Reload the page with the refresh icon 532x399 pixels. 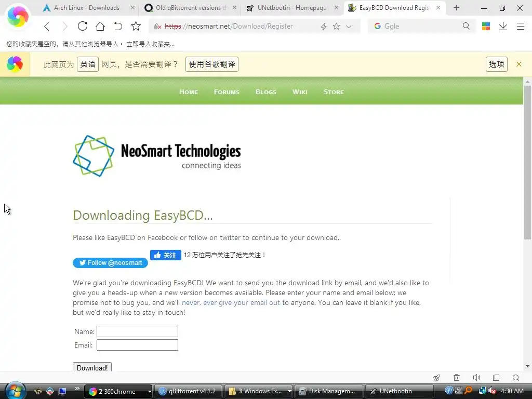83,26
